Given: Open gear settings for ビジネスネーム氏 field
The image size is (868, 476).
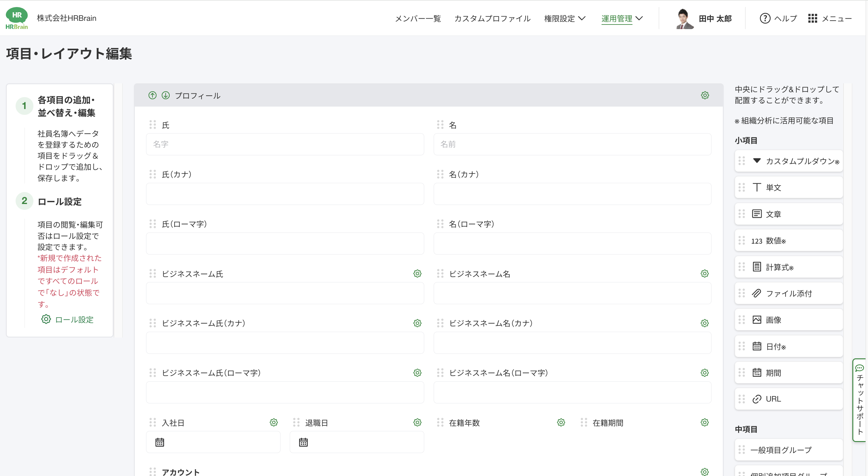Looking at the screenshot, I should pos(417,274).
